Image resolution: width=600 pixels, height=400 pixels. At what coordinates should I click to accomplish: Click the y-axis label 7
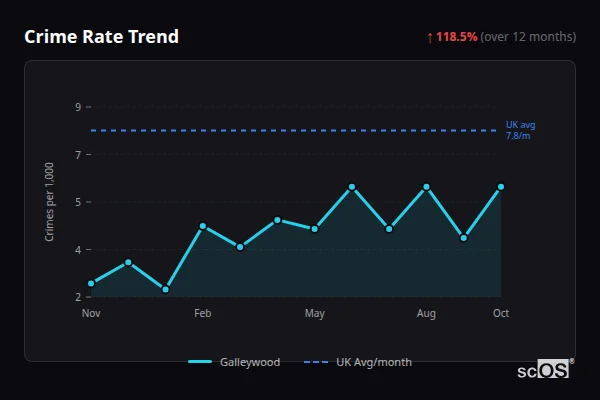(78, 155)
